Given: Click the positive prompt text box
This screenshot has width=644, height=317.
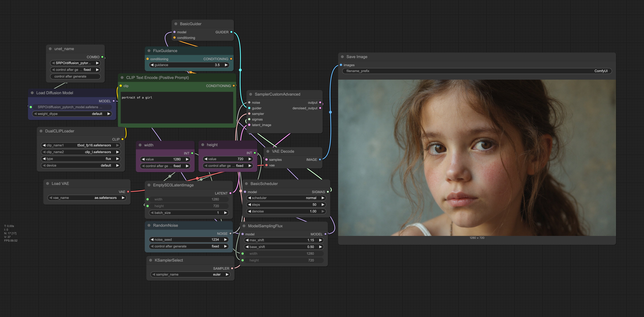Looking at the screenshot, I should 177,107.
